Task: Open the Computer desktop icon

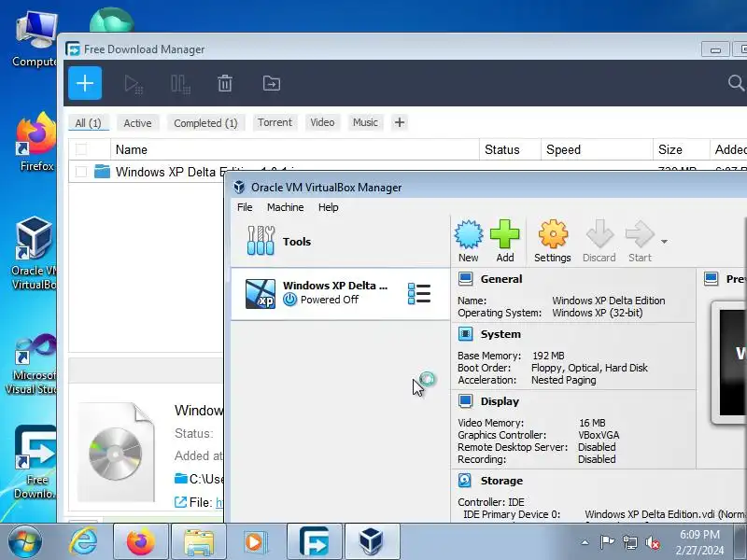Action: click(x=35, y=39)
